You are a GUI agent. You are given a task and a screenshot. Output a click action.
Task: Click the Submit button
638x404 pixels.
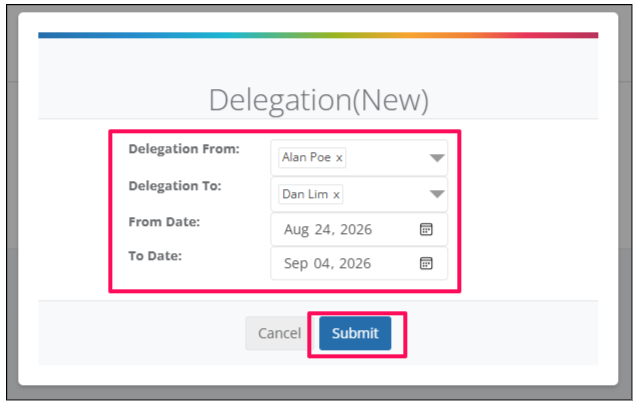coord(355,333)
